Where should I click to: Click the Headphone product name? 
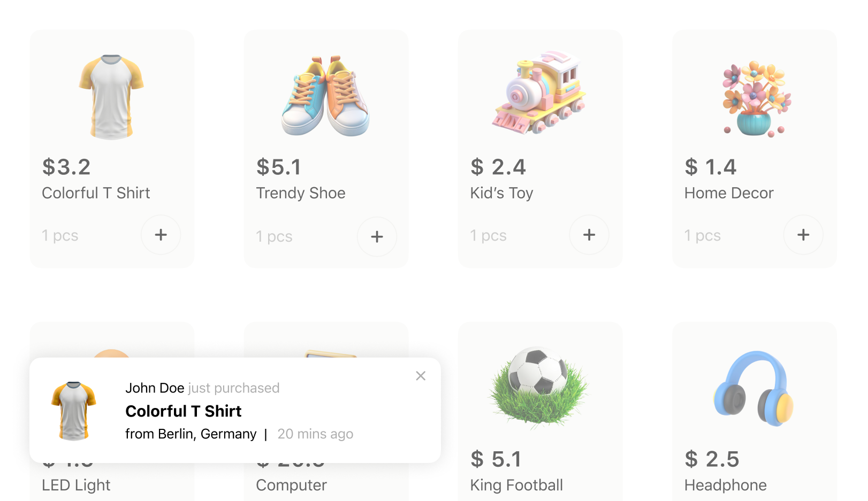pyautogui.click(x=725, y=485)
